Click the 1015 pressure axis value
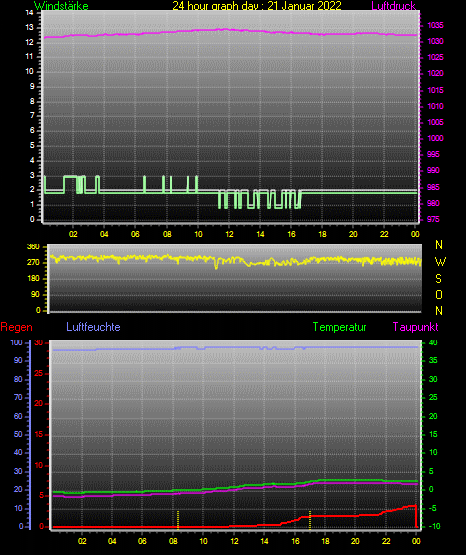466x555 pixels. pyautogui.click(x=436, y=90)
